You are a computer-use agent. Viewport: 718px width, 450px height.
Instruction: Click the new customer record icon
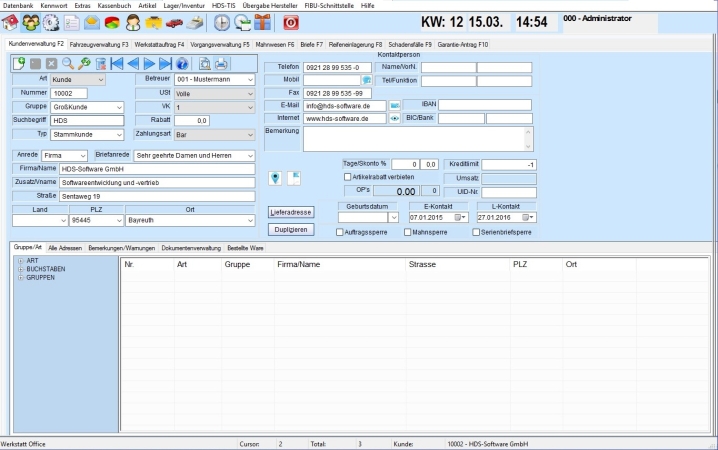19,63
